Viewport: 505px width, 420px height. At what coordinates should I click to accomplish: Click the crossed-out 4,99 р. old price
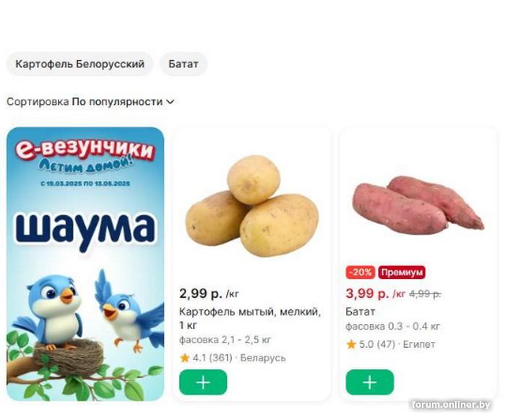pyautogui.click(x=425, y=294)
